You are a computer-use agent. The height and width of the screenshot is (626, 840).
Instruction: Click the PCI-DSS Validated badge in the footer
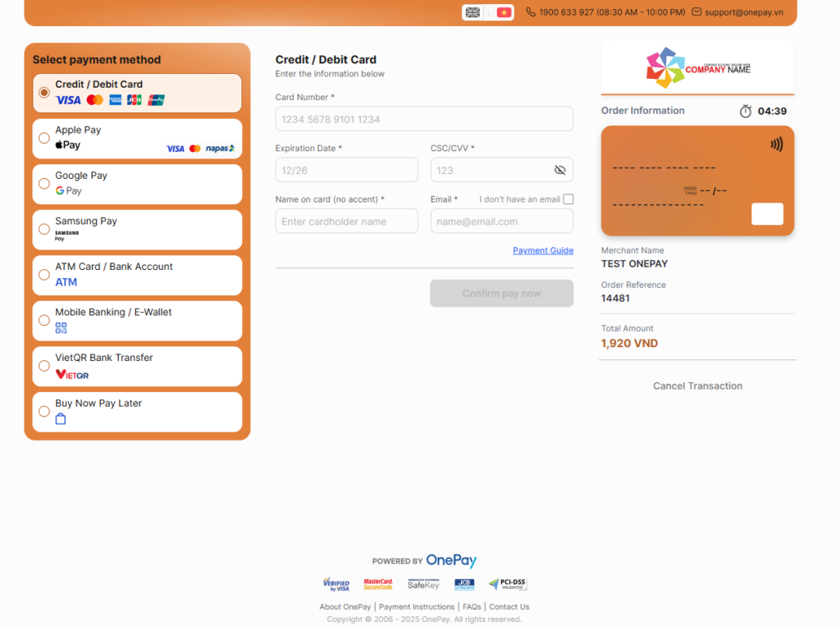pos(508,584)
